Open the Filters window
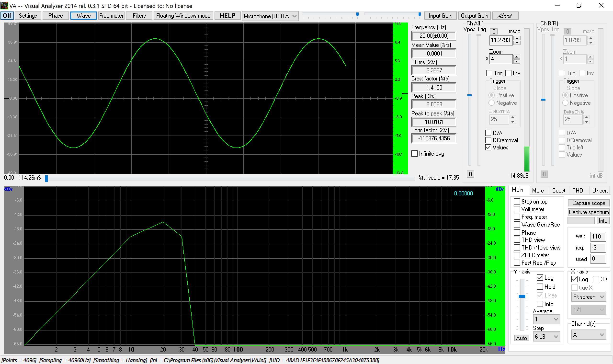613x364 pixels. pos(139,16)
